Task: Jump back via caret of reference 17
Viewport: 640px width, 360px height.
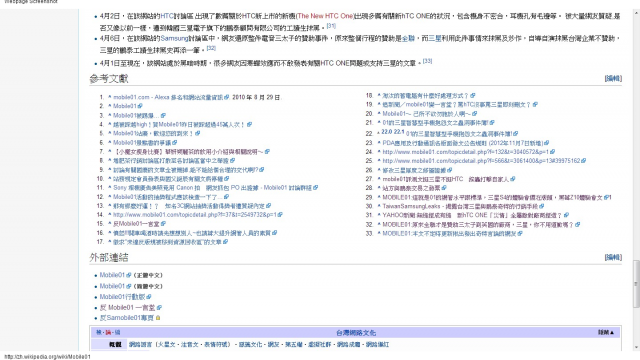Action: (x=109, y=242)
